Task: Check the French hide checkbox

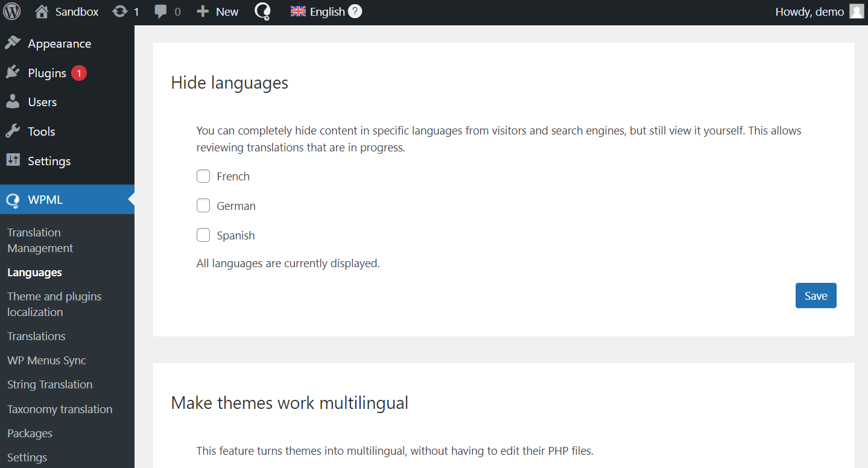Action: tap(203, 176)
